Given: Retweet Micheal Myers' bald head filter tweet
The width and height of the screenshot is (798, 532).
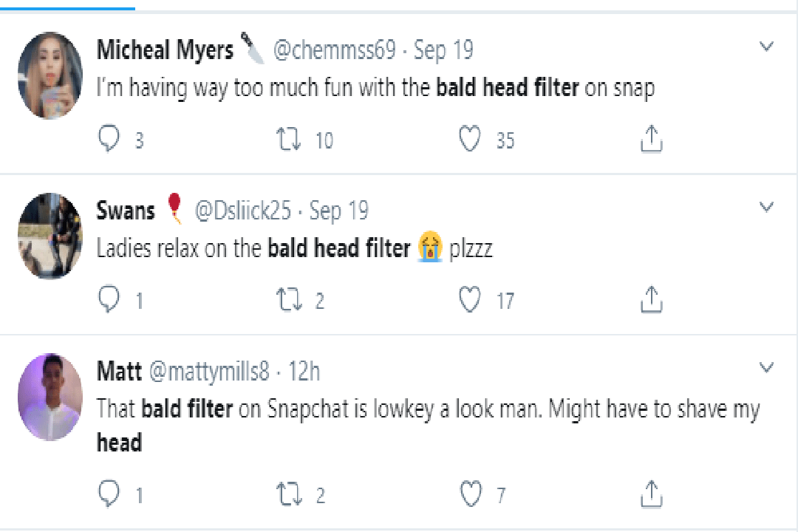Looking at the screenshot, I should pos(287,140).
